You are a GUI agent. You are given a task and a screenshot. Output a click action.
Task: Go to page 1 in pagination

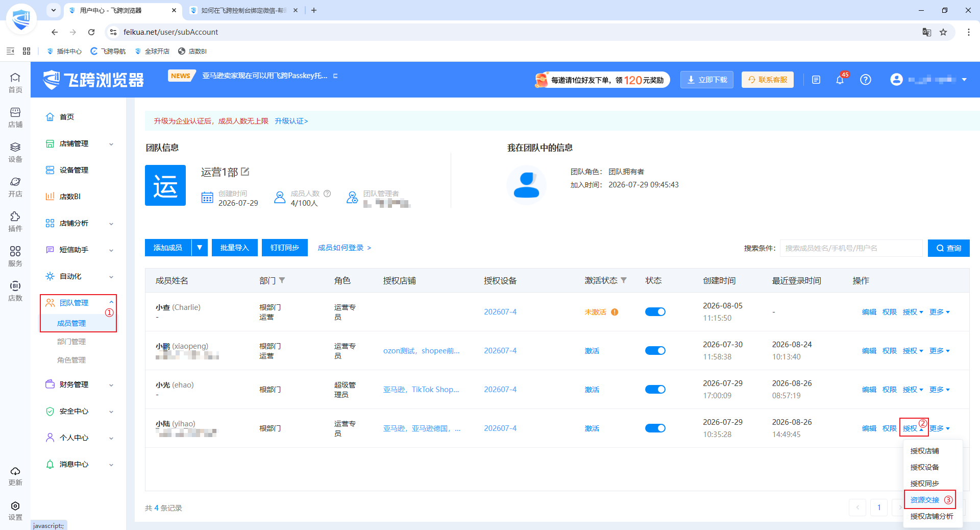point(879,507)
